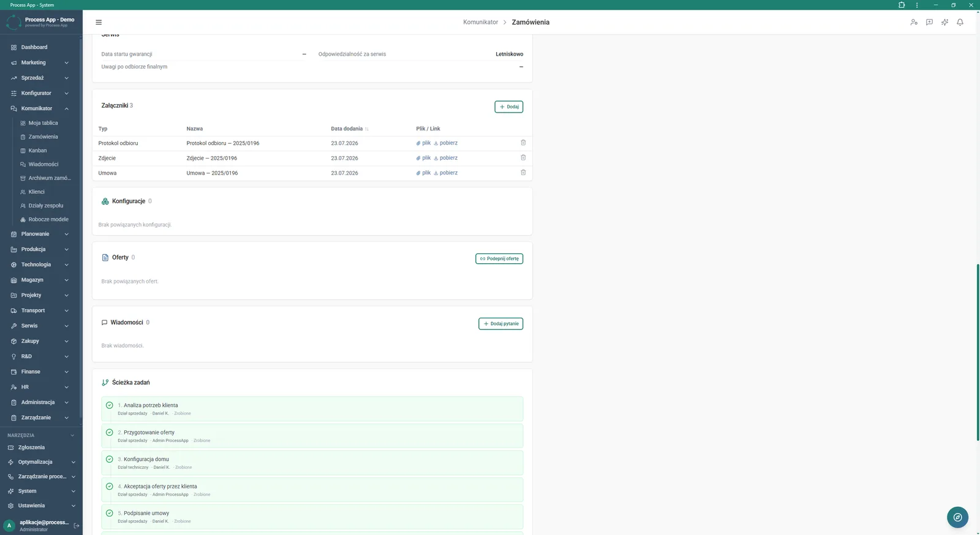
Task: Open task row 3. Konfiguracja domu
Action: pos(312,463)
